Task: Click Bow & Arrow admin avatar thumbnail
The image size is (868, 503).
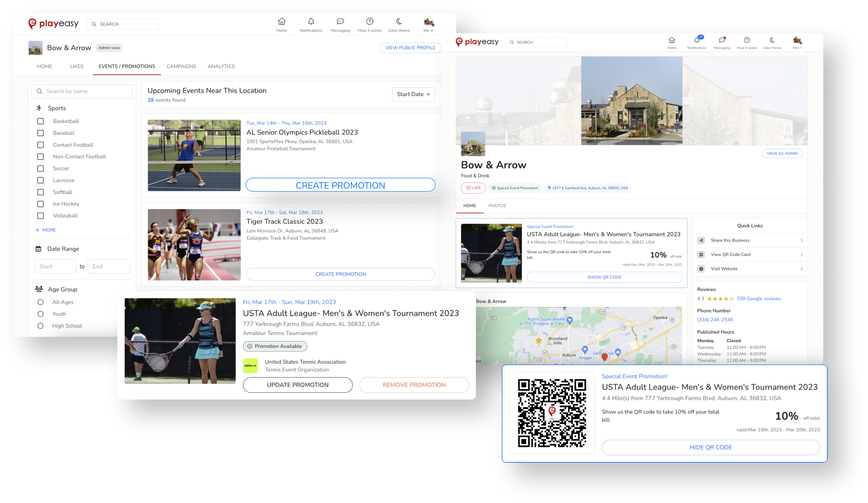Action: pos(36,48)
